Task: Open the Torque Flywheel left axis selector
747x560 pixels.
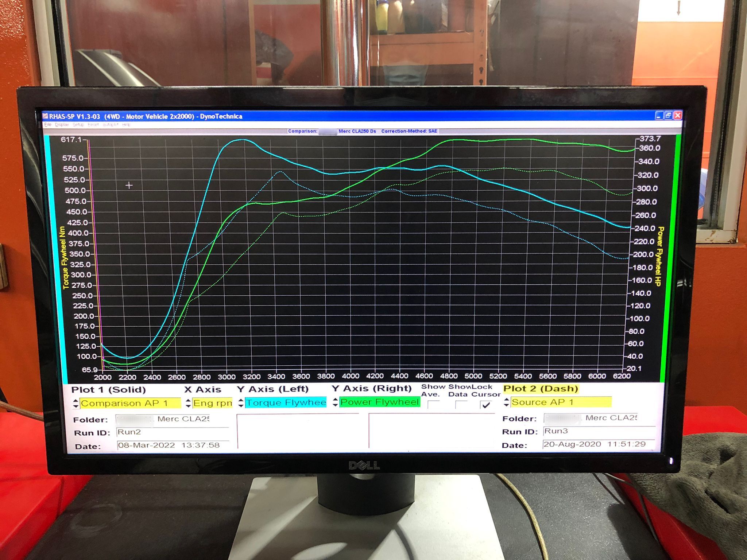Action: click(286, 402)
